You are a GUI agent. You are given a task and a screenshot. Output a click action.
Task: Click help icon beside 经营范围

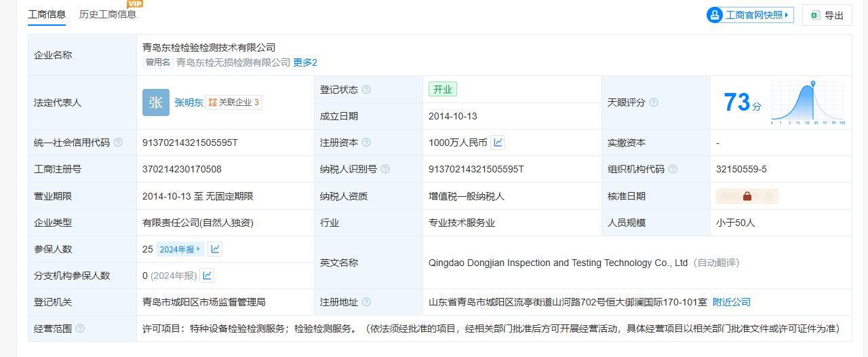[80, 328]
